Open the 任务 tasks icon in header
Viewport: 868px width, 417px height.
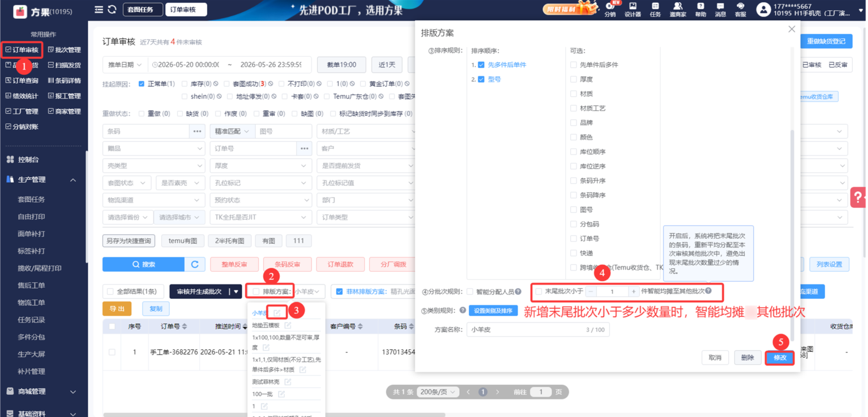point(655,6)
